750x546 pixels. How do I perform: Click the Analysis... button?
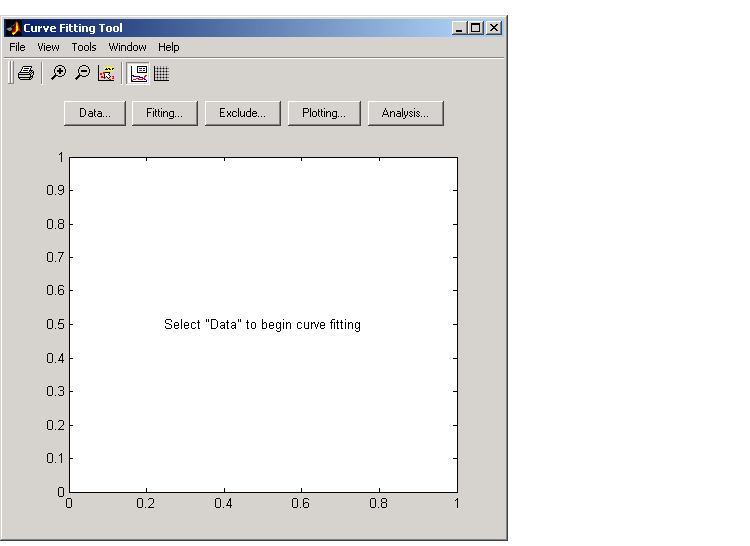pos(406,113)
